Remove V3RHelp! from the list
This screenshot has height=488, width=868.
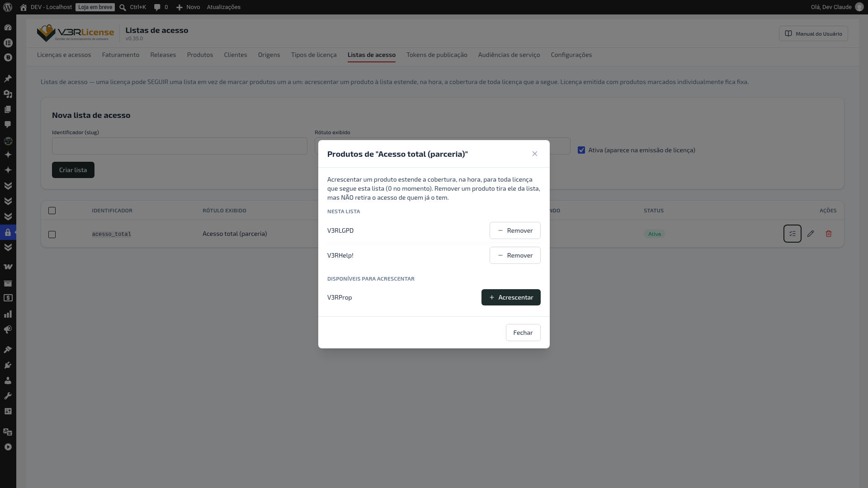[x=515, y=255]
